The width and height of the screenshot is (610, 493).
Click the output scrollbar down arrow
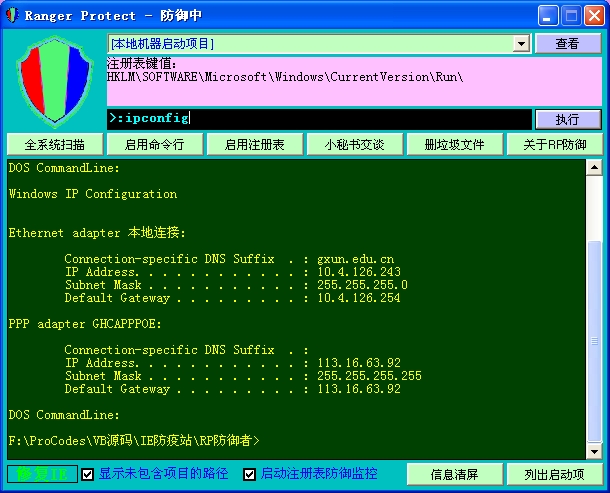(594, 452)
